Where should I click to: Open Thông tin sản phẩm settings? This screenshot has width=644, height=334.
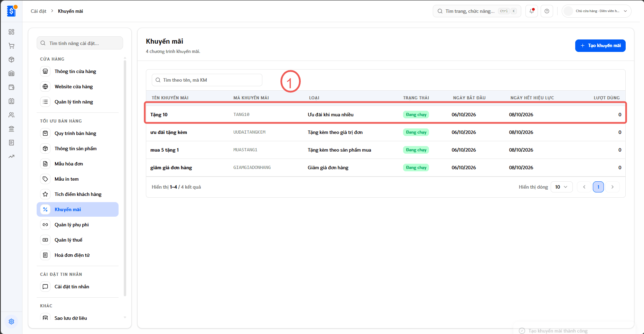click(x=77, y=148)
